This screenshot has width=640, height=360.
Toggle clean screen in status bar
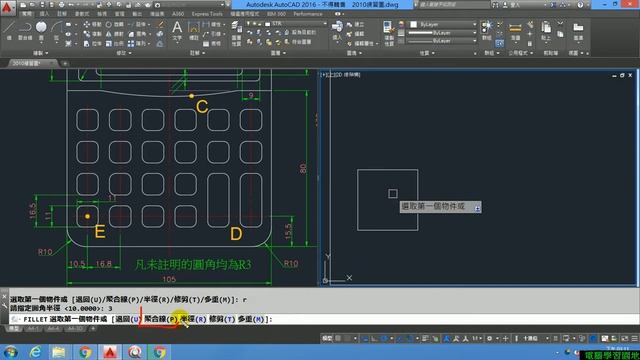[x=624, y=338]
